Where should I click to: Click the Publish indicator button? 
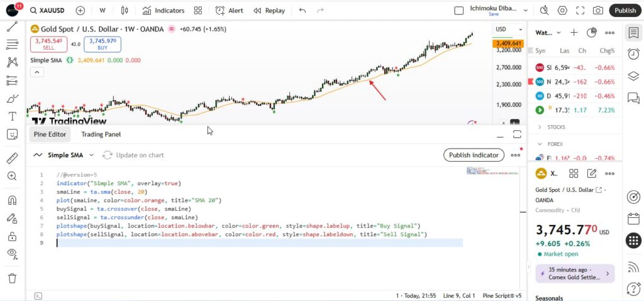tap(474, 155)
